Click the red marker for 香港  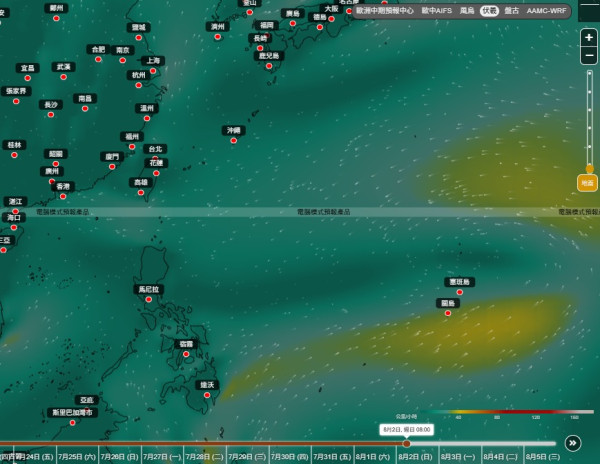63,197
